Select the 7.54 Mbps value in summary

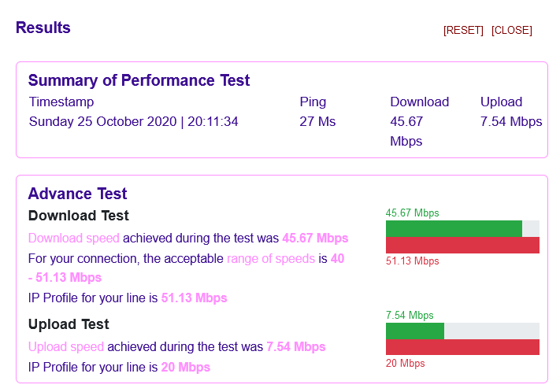pyautogui.click(x=511, y=121)
